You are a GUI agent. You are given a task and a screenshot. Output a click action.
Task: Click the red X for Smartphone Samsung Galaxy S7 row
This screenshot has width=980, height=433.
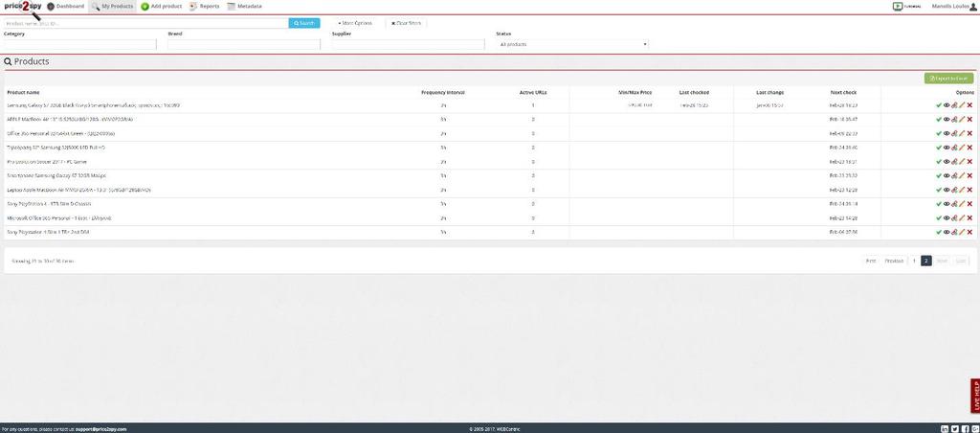click(969, 176)
